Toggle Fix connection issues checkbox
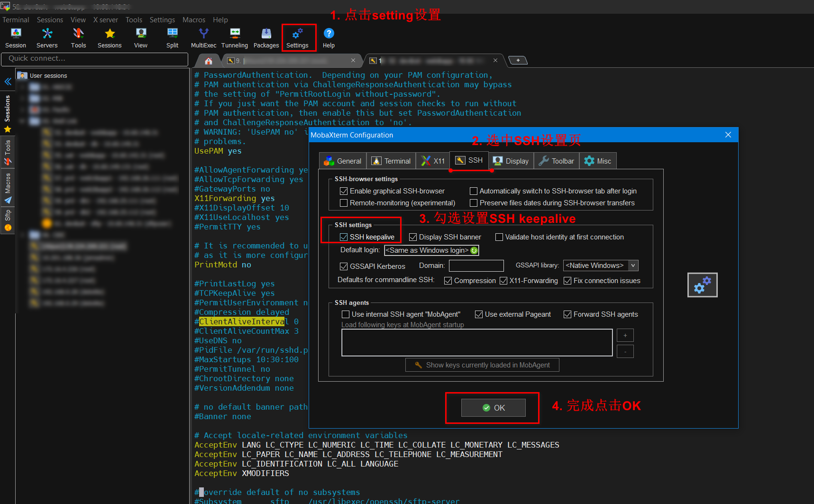Viewport: 814px width, 504px height. [567, 281]
